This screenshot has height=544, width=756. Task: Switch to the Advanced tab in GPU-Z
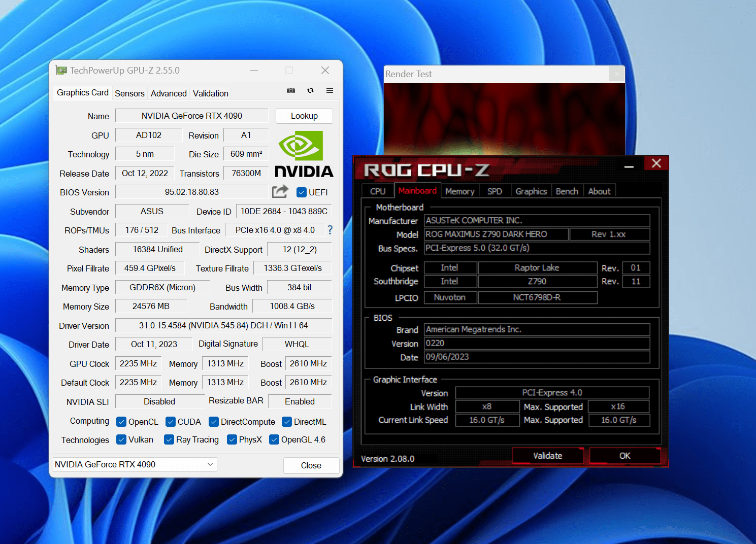click(x=169, y=93)
